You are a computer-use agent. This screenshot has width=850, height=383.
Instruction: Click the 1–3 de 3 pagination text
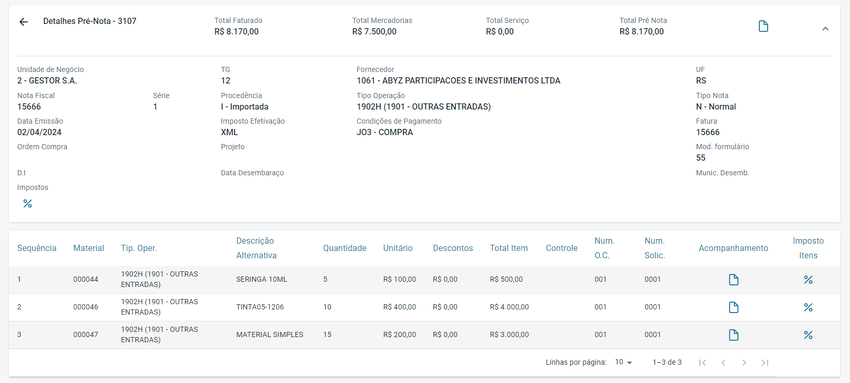click(667, 362)
